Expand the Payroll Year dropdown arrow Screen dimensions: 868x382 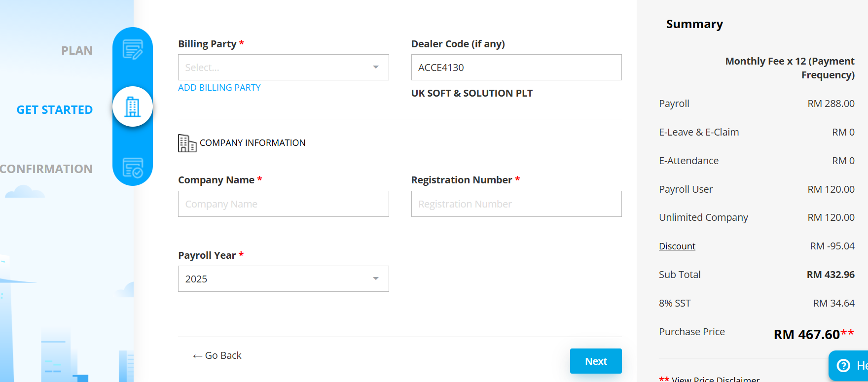(376, 279)
